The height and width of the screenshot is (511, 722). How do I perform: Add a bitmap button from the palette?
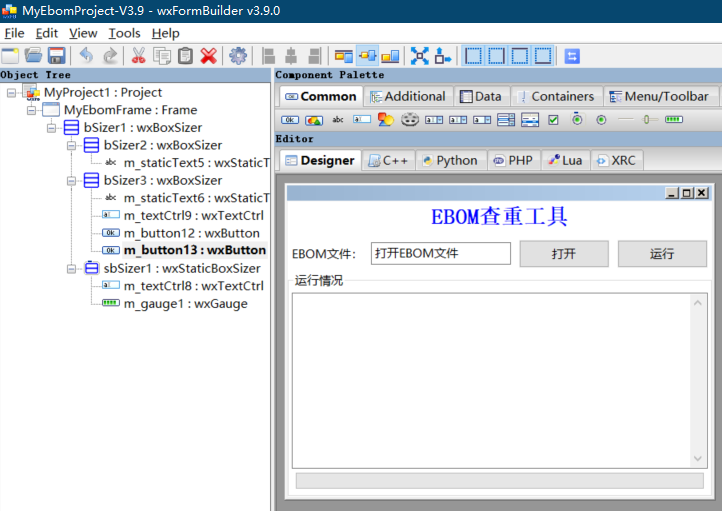click(314, 120)
